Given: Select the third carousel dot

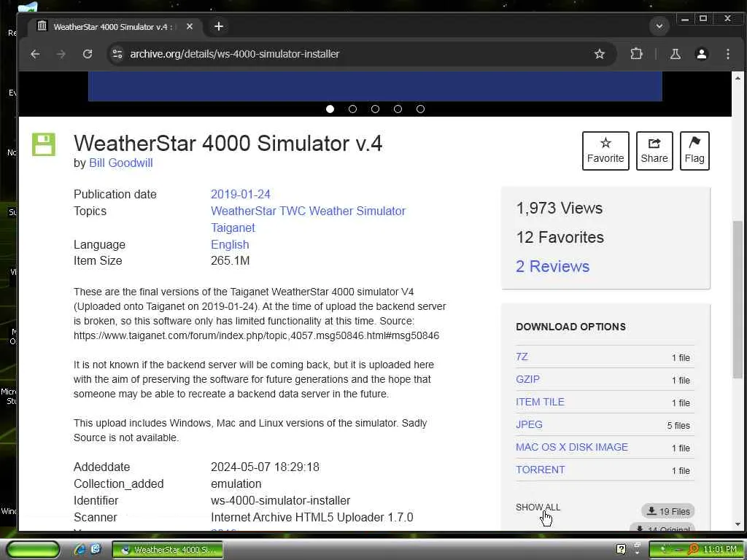Looking at the screenshot, I should (x=376, y=109).
